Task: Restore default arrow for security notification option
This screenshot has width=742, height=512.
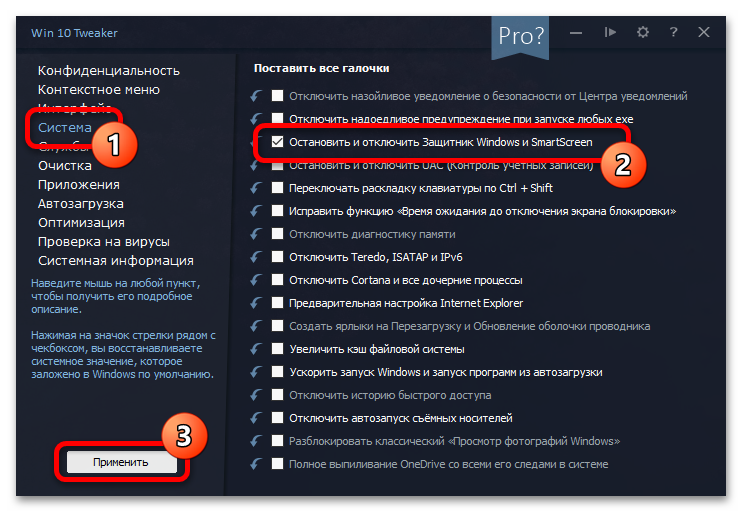Action: 256,96
